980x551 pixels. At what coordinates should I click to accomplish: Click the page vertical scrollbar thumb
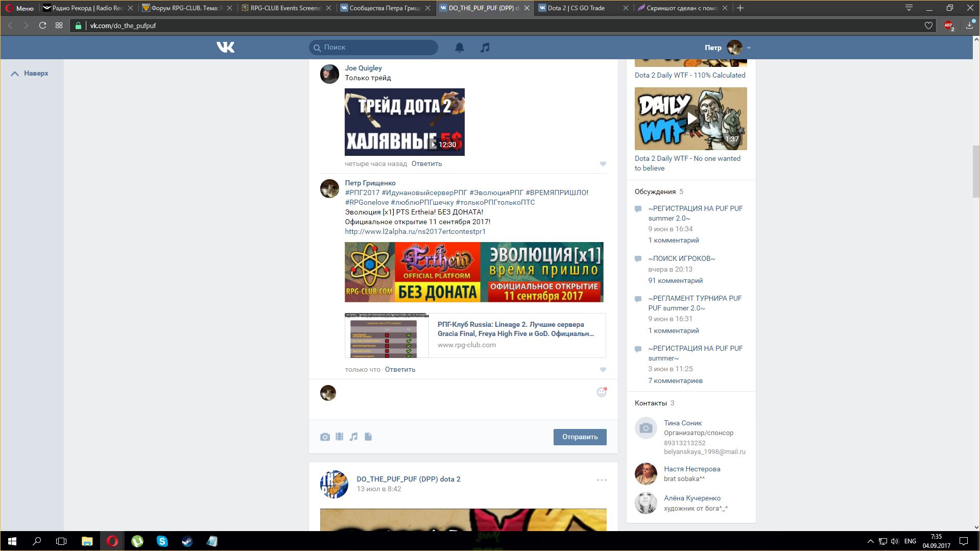click(x=976, y=172)
